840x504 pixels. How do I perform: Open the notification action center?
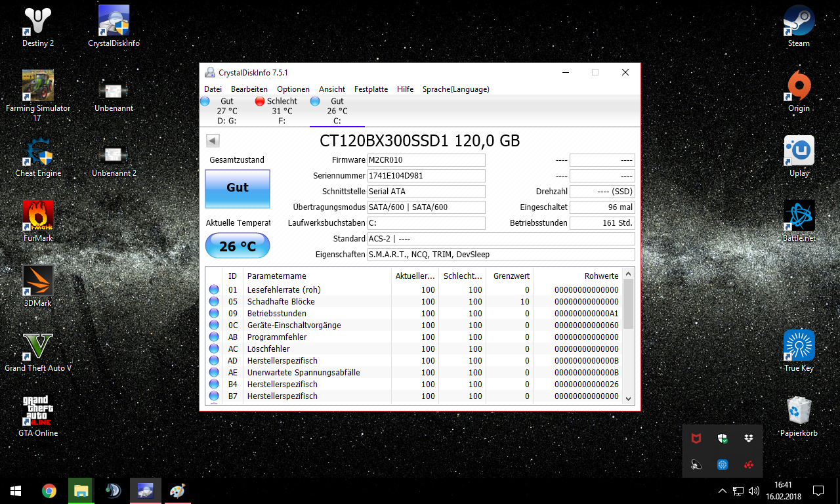[x=818, y=491]
